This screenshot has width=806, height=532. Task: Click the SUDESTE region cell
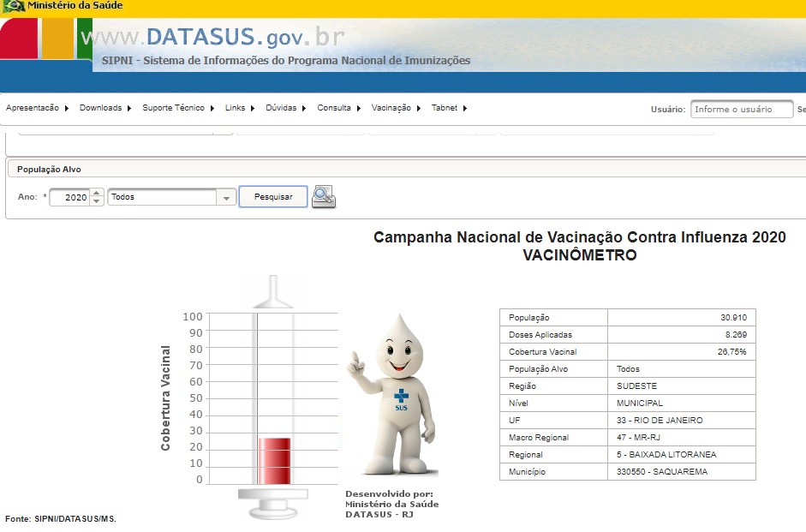tap(681, 386)
